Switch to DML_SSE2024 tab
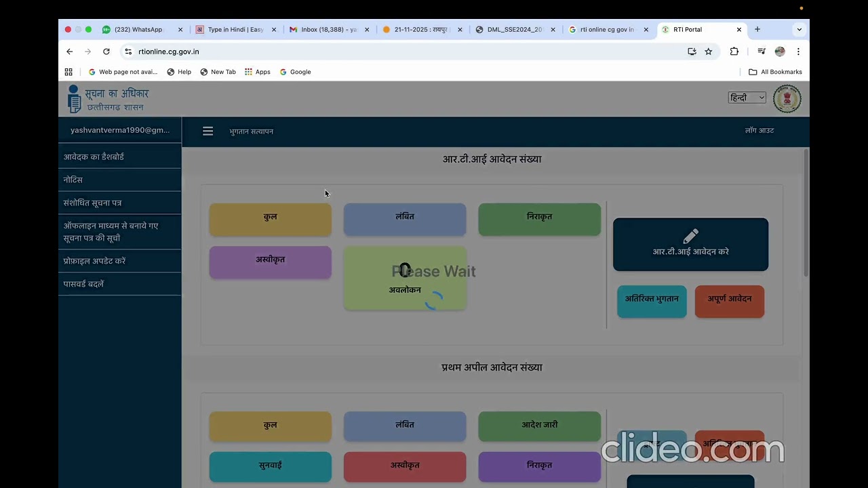The image size is (868, 488). (x=515, y=30)
